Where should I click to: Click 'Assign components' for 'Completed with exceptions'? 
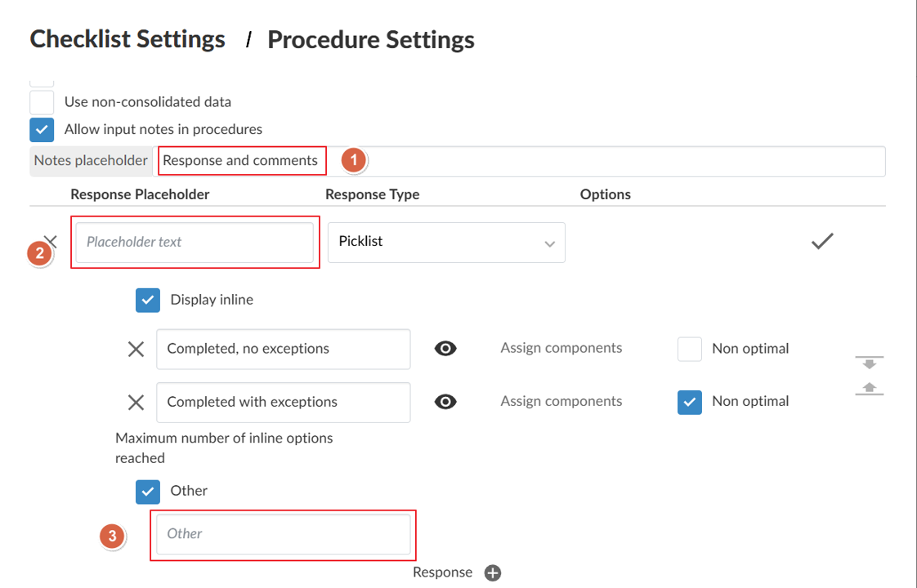click(561, 401)
